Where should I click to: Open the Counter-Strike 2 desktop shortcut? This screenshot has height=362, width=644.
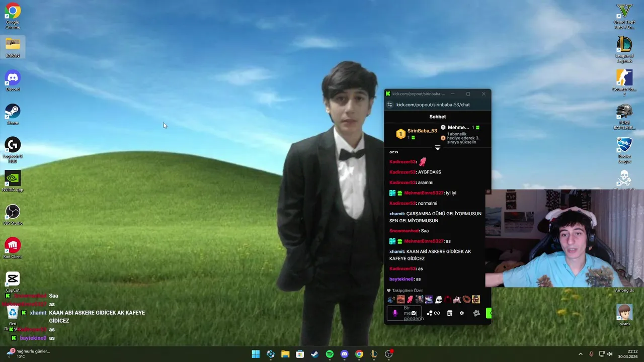624,83
